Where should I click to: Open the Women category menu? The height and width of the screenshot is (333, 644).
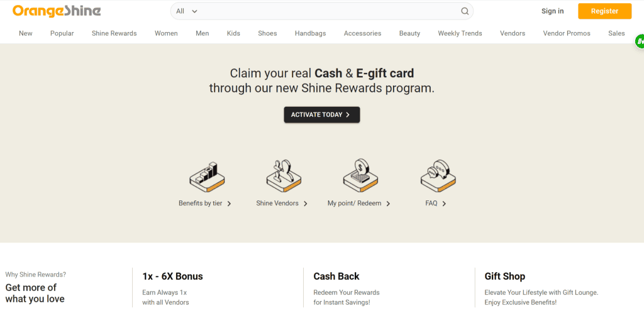coord(166,33)
